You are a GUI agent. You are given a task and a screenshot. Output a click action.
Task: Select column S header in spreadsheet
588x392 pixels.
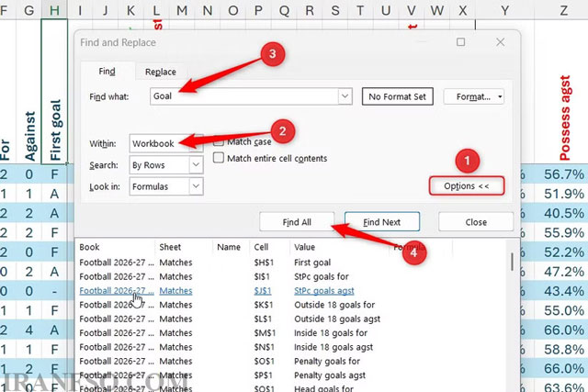coord(334,10)
